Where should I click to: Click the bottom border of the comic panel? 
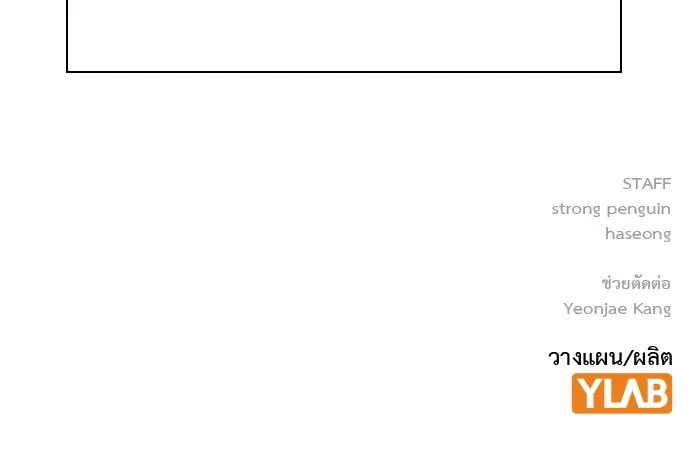(x=344, y=72)
